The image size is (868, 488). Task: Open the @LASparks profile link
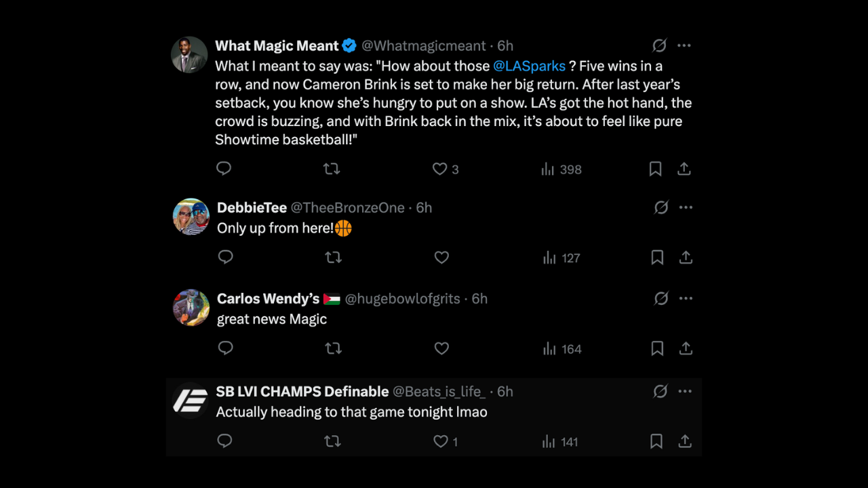(530, 66)
